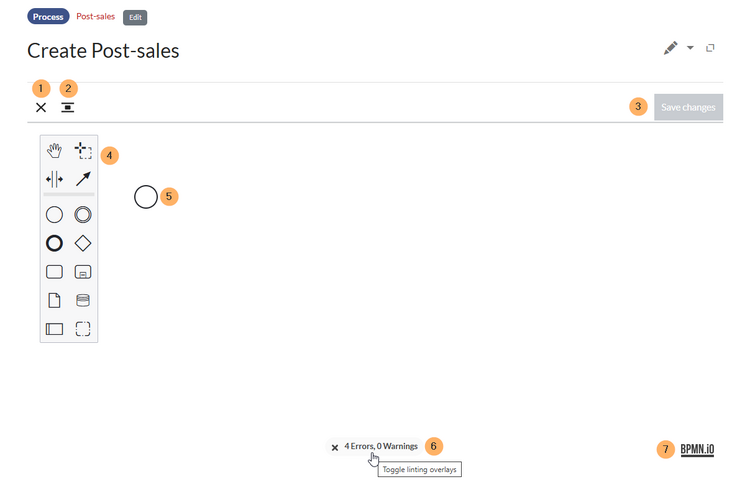Viewport: 750px width, 487px height.
Task: Pick the data object page icon
Action: coord(54,300)
